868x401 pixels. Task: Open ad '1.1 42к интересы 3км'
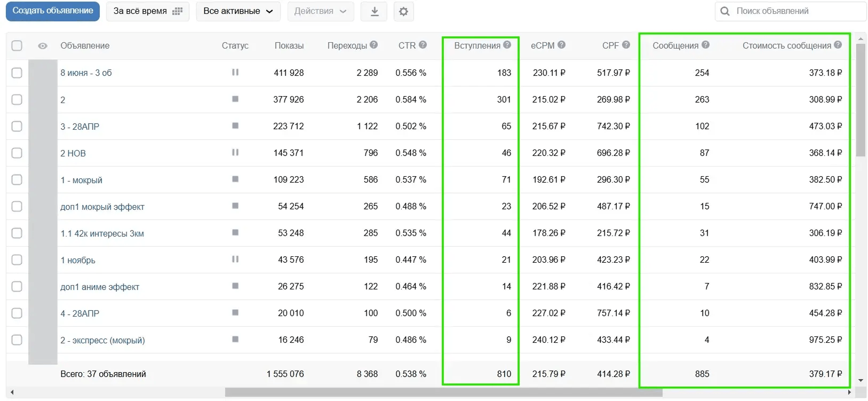pyautogui.click(x=102, y=233)
